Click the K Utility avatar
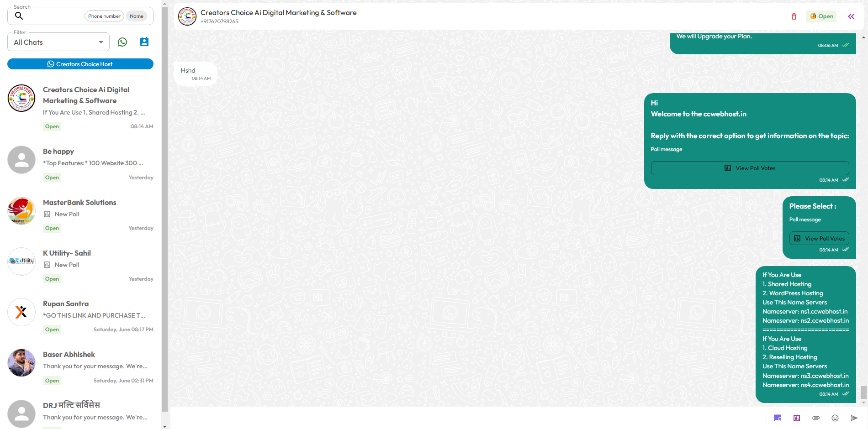This screenshot has height=429, width=868. tap(21, 262)
